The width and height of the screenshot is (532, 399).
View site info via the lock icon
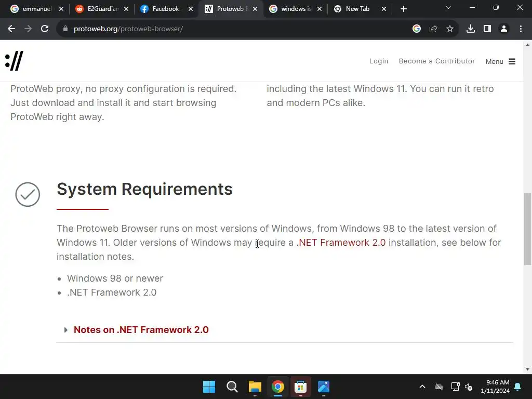coord(65,29)
